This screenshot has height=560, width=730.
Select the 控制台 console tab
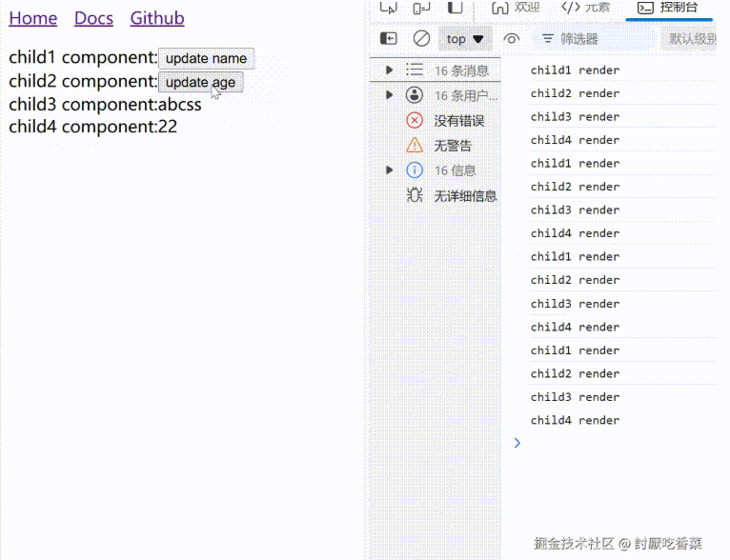click(668, 8)
